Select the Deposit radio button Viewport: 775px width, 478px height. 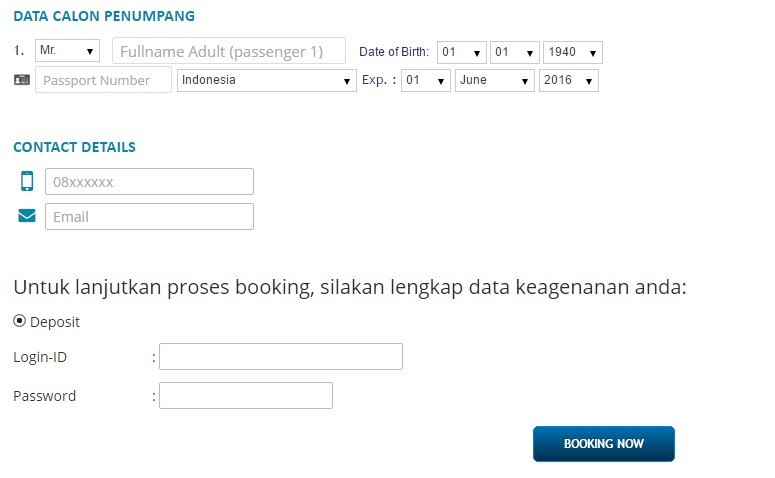pos(20,321)
